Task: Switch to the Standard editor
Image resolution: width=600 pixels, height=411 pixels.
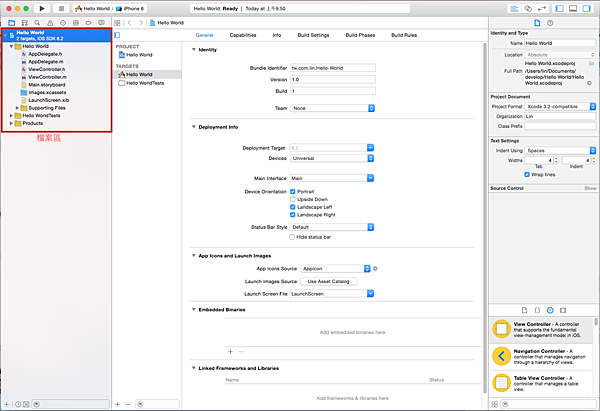Action: coord(515,8)
